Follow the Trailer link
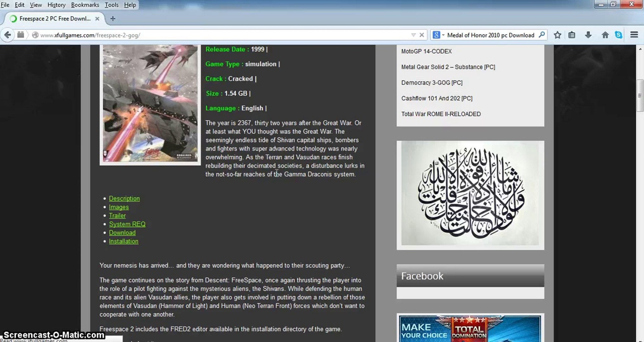Image resolution: width=644 pixels, height=342 pixels. (x=117, y=216)
